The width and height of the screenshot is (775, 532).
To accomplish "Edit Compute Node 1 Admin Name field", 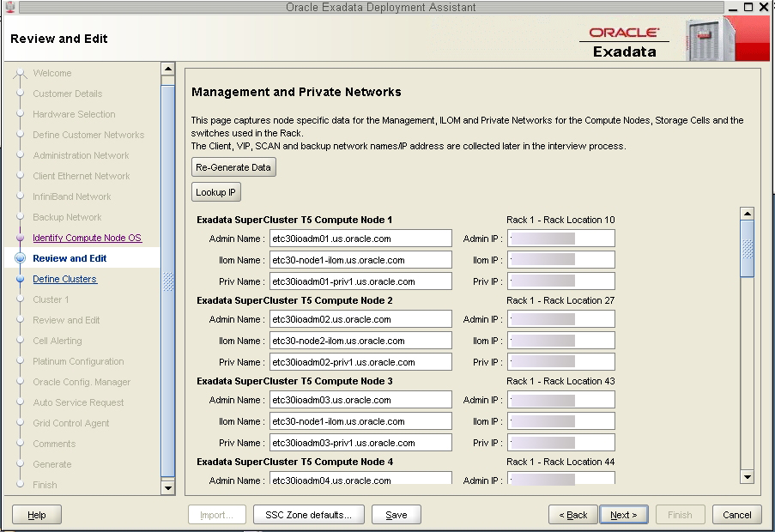I will (x=360, y=239).
